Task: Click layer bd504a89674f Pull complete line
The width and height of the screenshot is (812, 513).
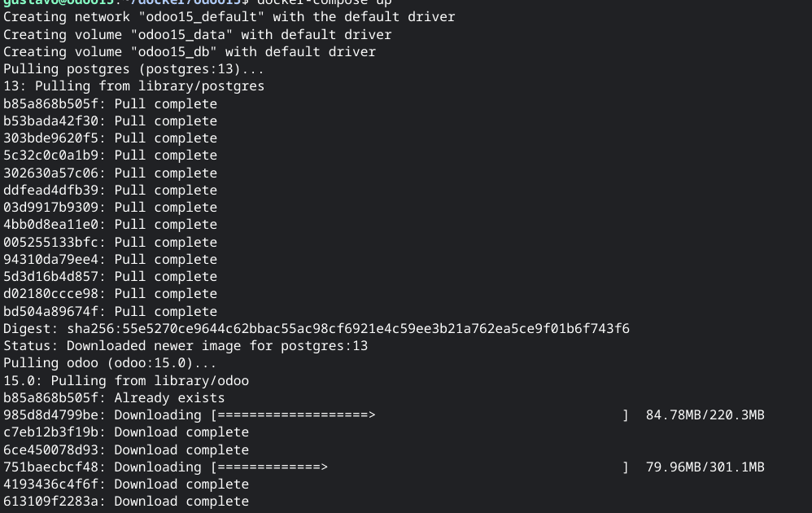Action: click(x=111, y=311)
